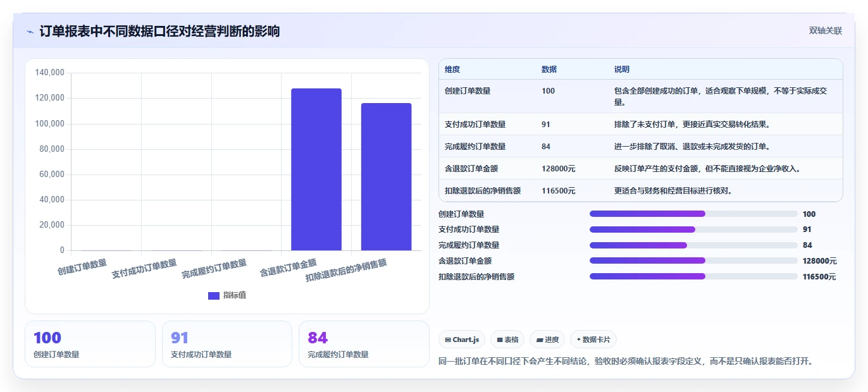This screenshot has height=392, width=868.
Task: Click the 扣除退款后的净销售额 progress row label
Action: point(476,276)
